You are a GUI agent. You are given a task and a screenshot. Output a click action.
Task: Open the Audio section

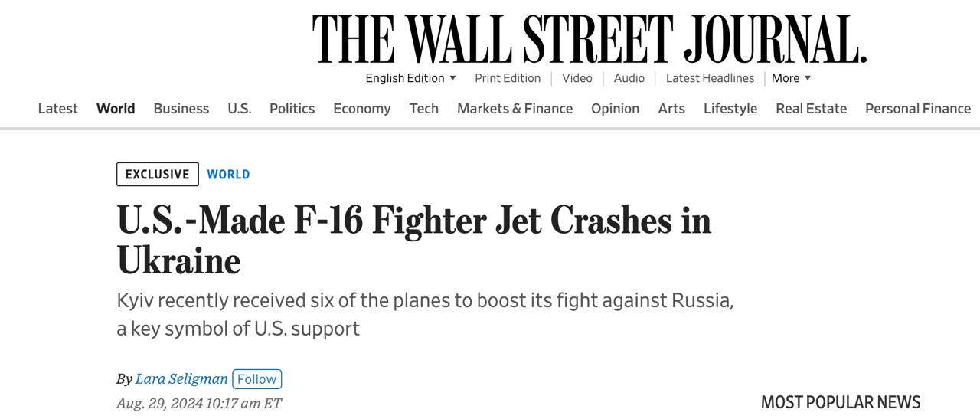tap(629, 78)
